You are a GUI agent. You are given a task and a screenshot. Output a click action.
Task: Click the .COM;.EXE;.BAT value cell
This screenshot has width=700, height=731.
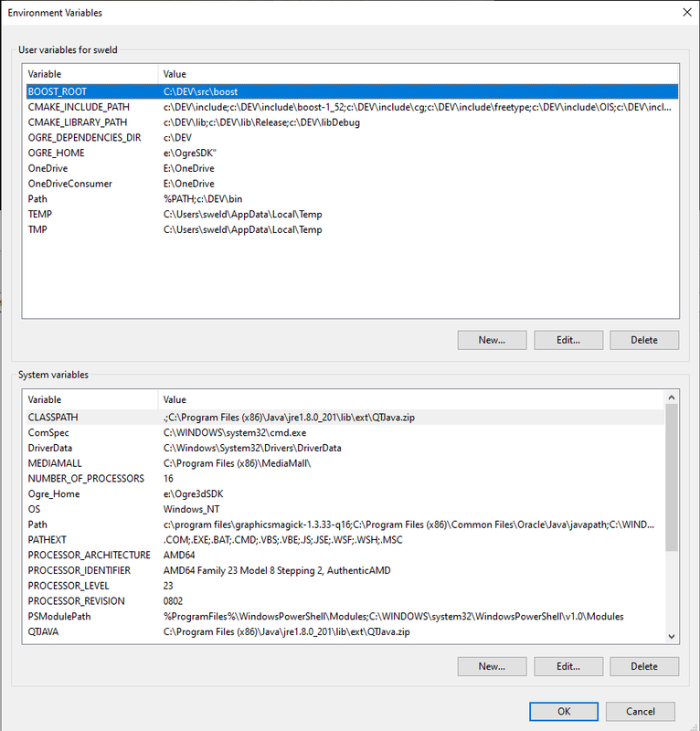282,540
